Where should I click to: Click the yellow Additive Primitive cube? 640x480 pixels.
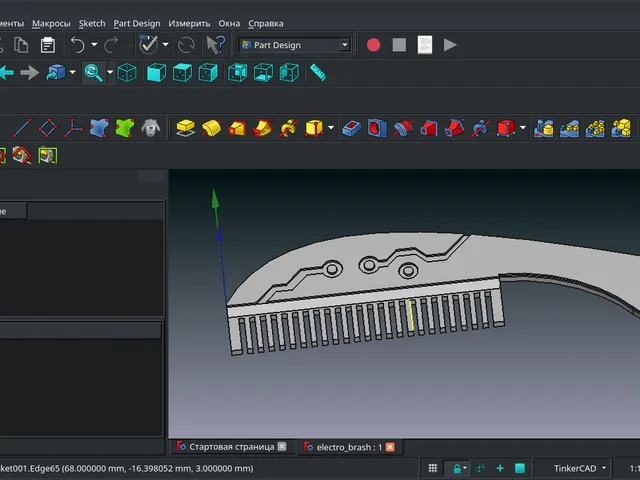314,128
